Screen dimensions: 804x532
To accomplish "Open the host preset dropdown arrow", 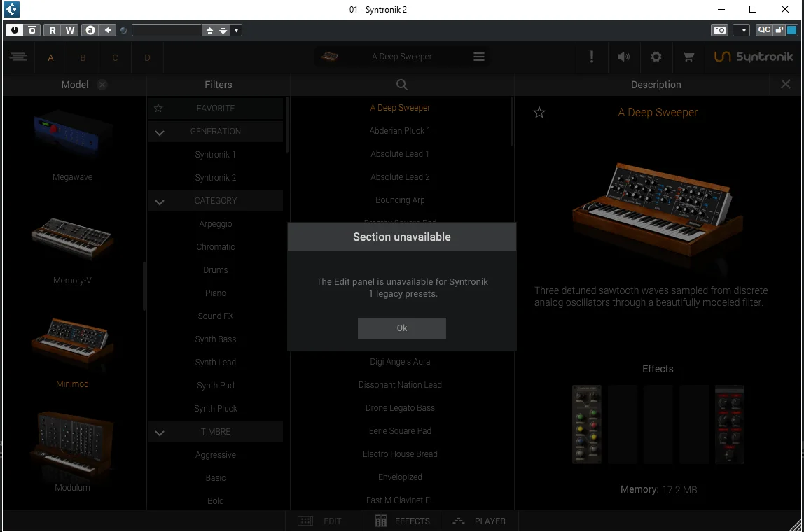I will point(237,30).
